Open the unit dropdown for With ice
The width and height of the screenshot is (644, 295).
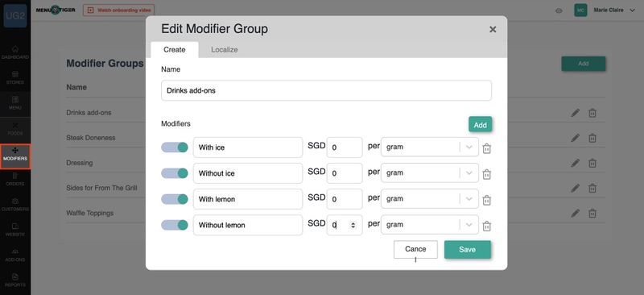(x=430, y=147)
